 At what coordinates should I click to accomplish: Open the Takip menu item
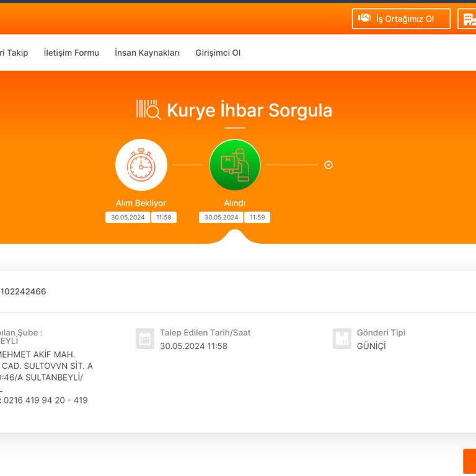point(14,53)
